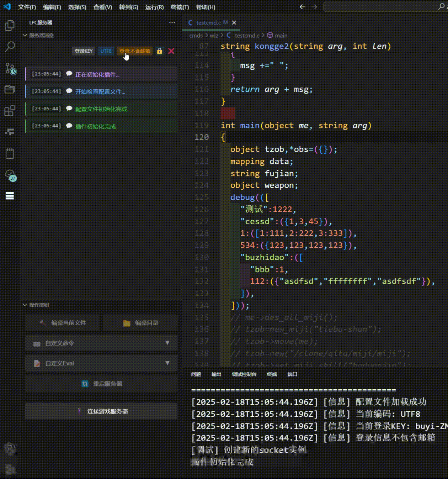Select the 配置文件初始化完成 message row
The height and width of the screenshot is (479, 448).
click(x=101, y=109)
